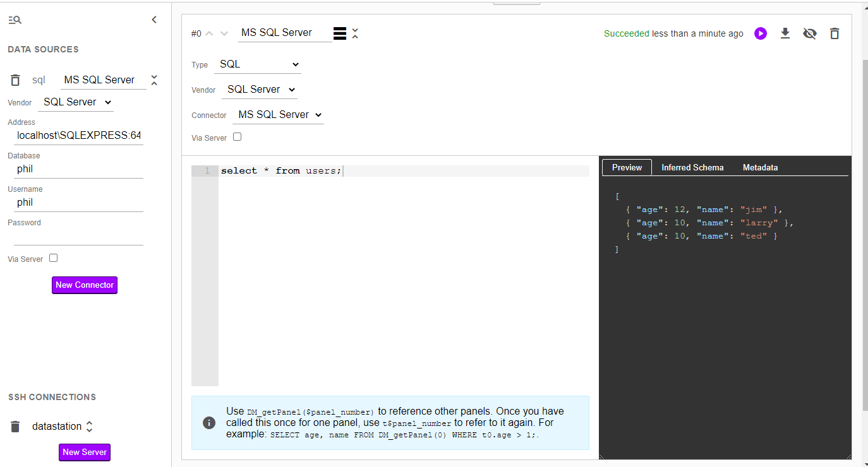Move panel #0 up
Image resolution: width=868 pixels, height=467 pixels.
click(x=210, y=33)
